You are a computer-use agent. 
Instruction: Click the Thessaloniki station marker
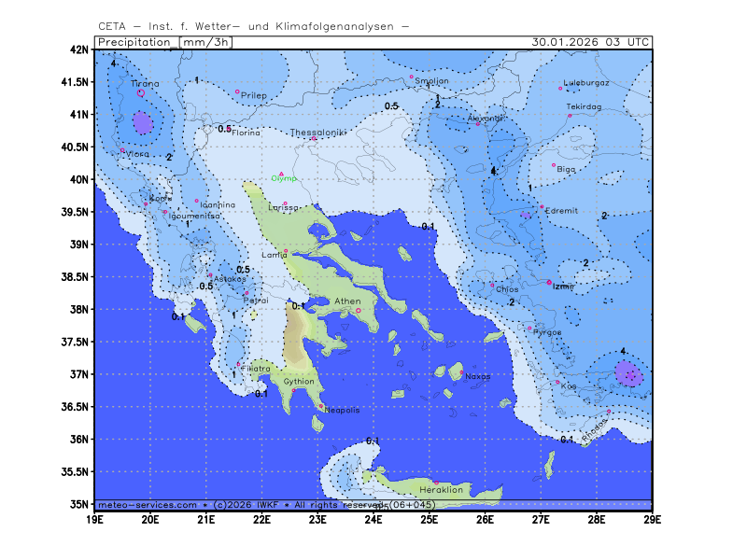[314, 139]
